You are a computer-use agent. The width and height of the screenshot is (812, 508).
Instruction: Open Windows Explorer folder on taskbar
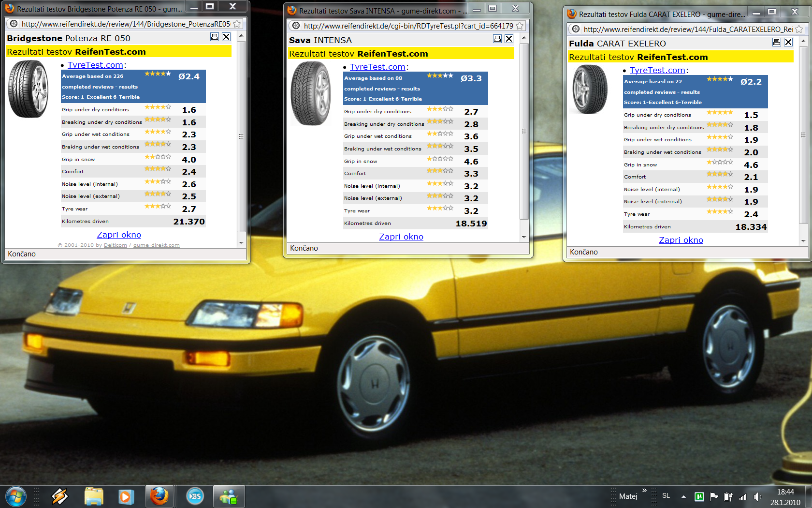94,496
